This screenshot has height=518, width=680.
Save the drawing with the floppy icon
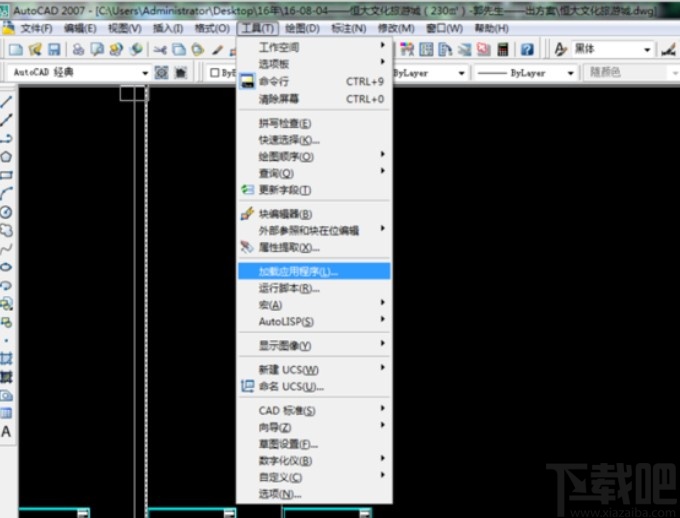[54, 49]
